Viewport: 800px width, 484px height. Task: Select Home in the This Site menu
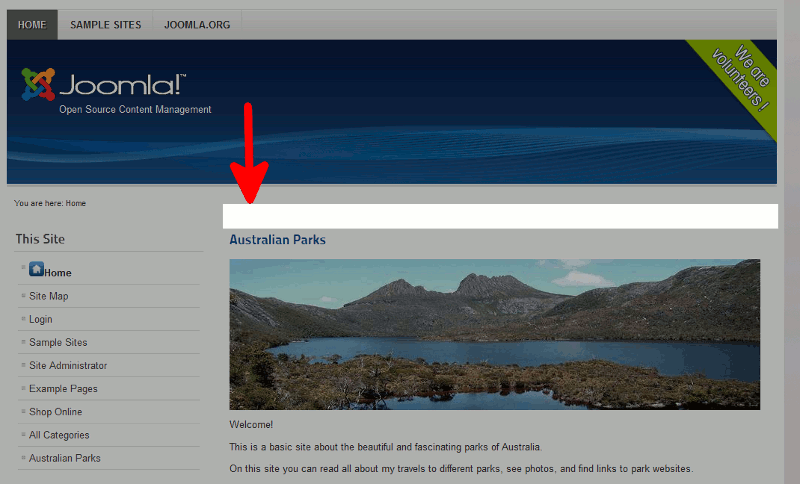pos(58,273)
